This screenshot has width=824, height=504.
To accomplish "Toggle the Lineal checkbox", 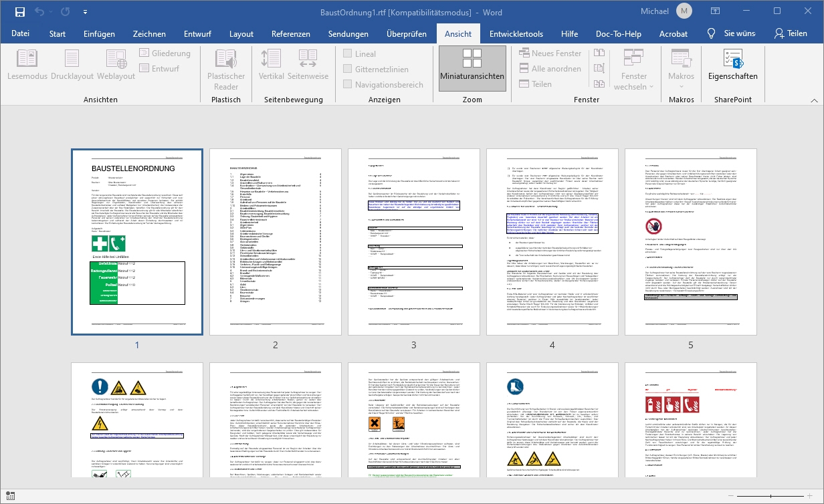I will [x=360, y=54].
